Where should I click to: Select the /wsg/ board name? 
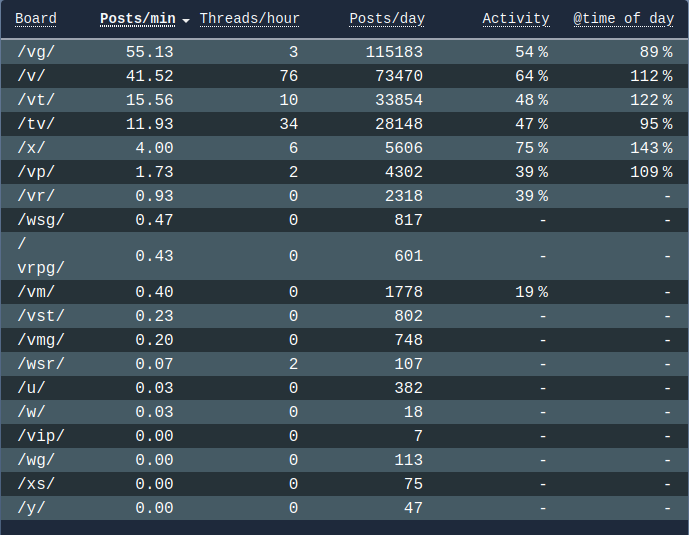click(41, 220)
